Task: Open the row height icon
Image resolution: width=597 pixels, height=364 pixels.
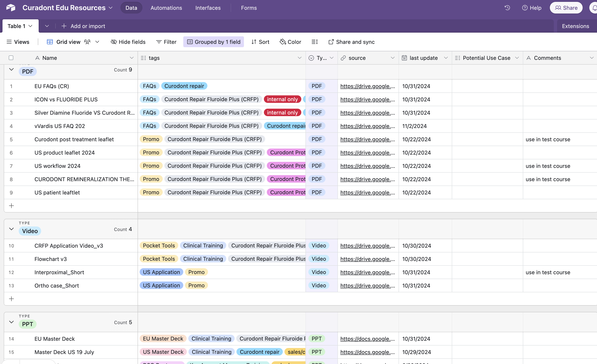Action: click(x=314, y=42)
